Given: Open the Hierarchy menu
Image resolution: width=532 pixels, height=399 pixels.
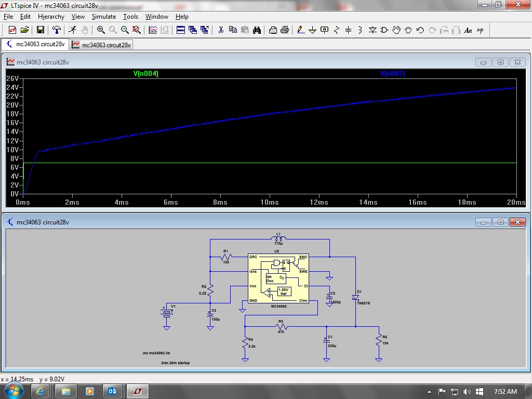Looking at the screenshot, I should point(51,17).
